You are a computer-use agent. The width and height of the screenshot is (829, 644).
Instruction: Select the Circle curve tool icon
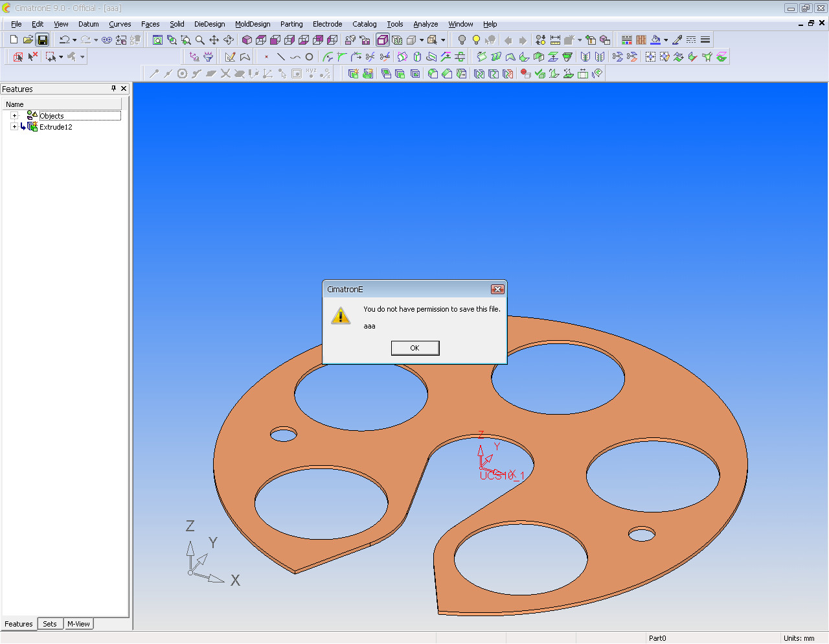point(309,56)
